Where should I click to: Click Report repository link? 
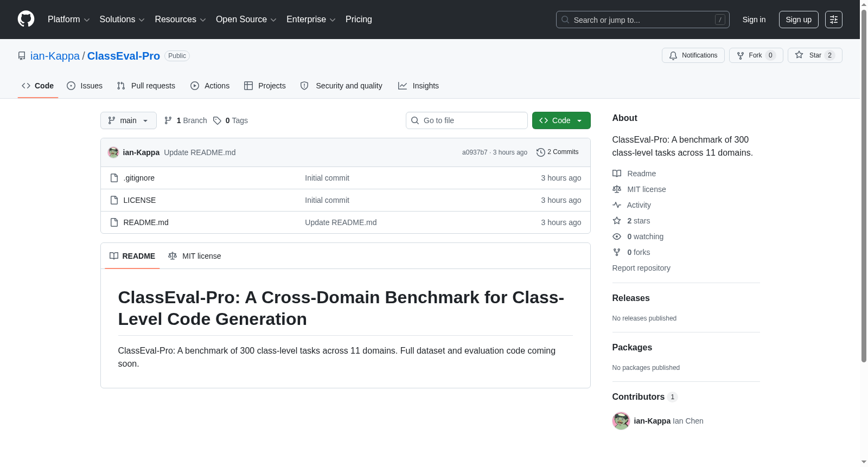click(x=641, y=268)
